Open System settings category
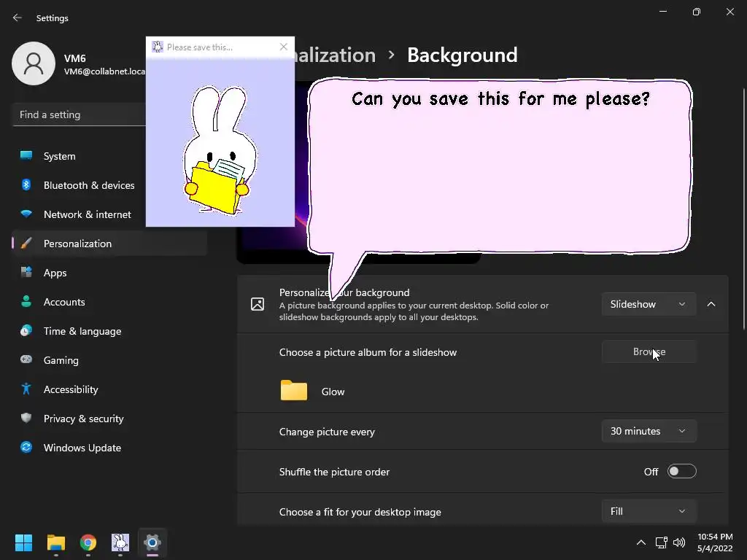Viewport: 747px width, 560px height. [109, 156]
